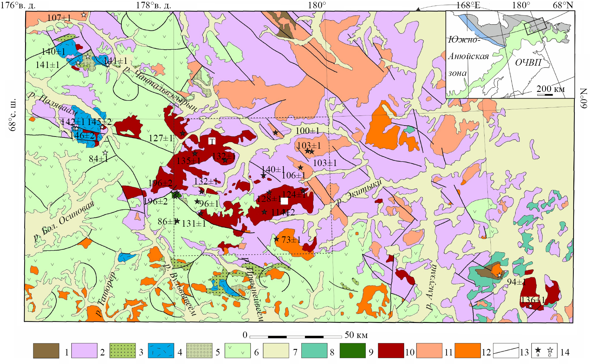Click the black star beside 73±1 label

276,239
